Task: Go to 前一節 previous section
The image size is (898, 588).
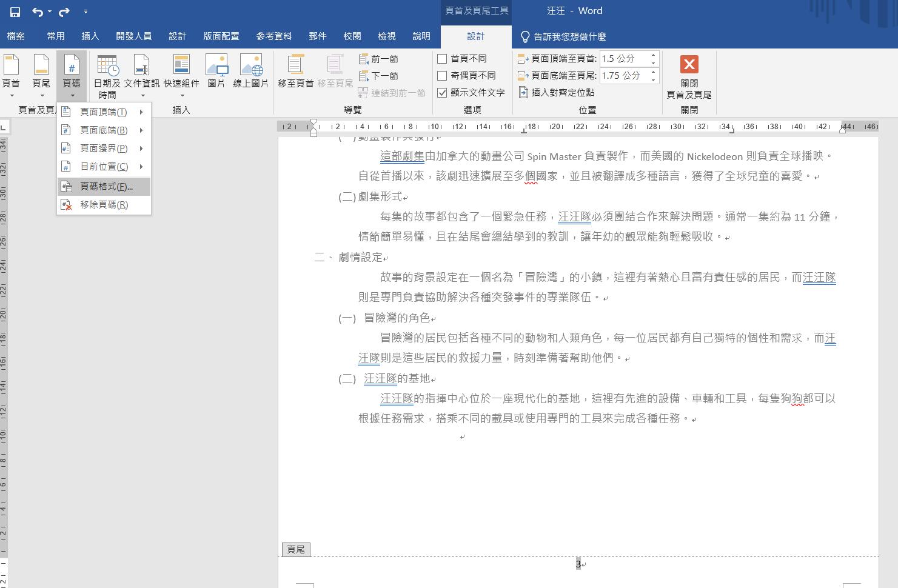Action: point(378,59)
